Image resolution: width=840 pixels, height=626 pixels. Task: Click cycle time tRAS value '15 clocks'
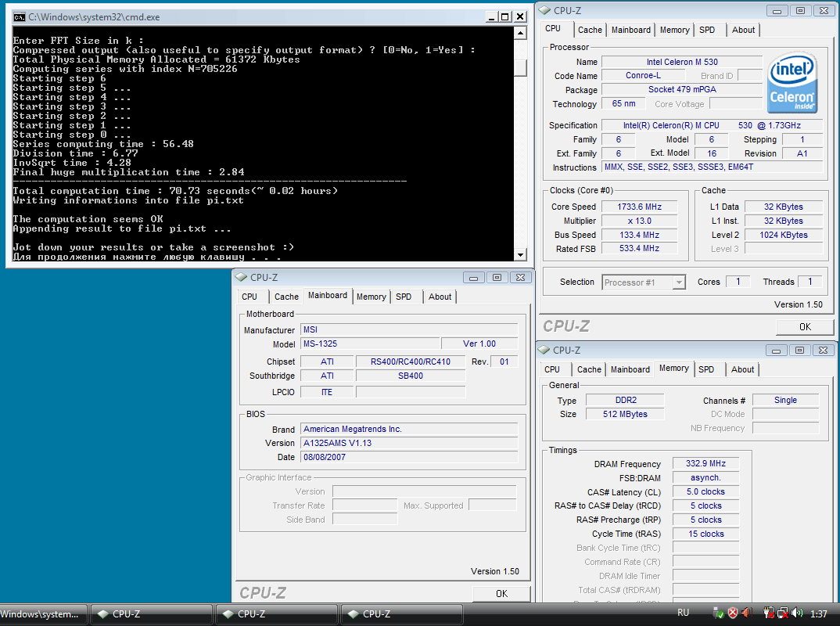pyautogui.click(x=705, y=534)
